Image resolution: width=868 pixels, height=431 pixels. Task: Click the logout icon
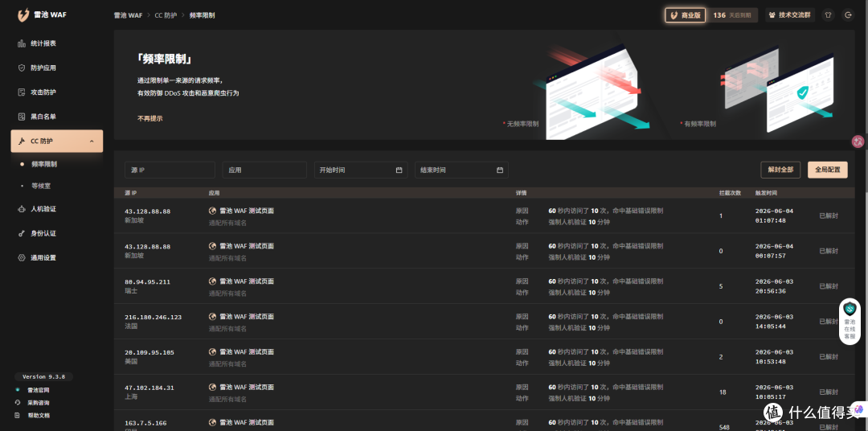(x=848, y=15)
